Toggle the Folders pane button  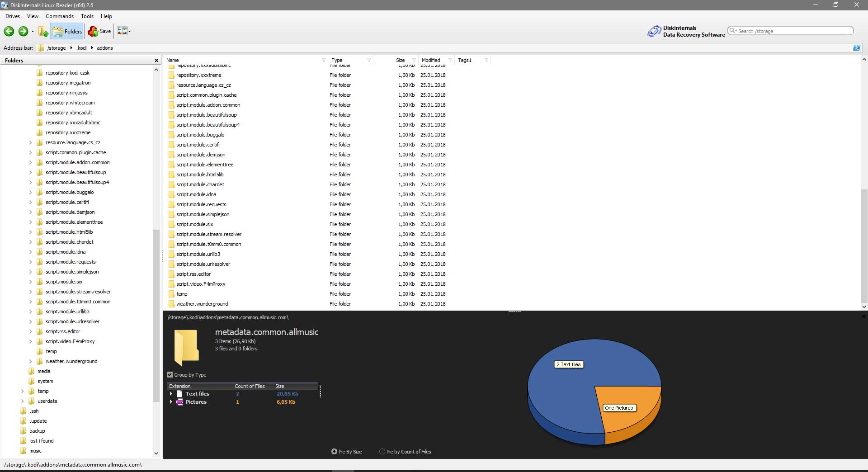coord(67,31)
